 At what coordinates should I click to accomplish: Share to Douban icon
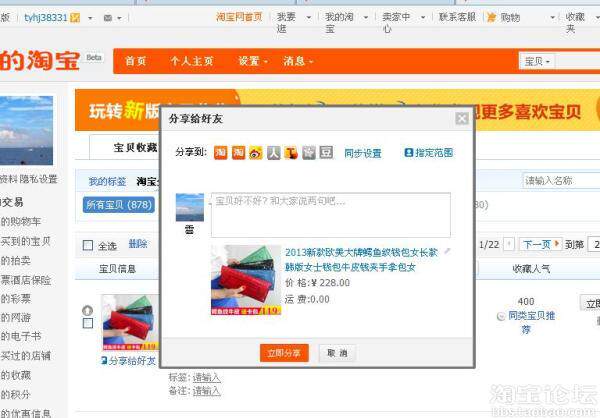pos(326,152)
